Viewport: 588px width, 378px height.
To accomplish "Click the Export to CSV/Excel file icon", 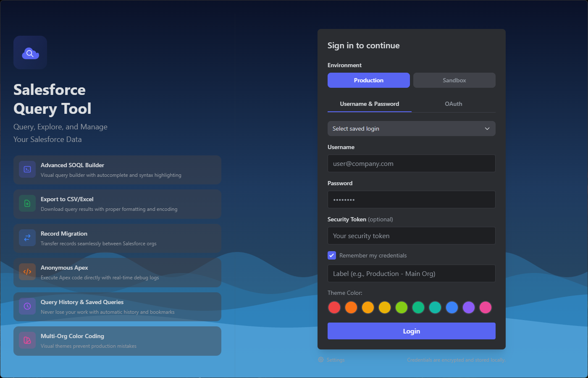I will [27, 204].
